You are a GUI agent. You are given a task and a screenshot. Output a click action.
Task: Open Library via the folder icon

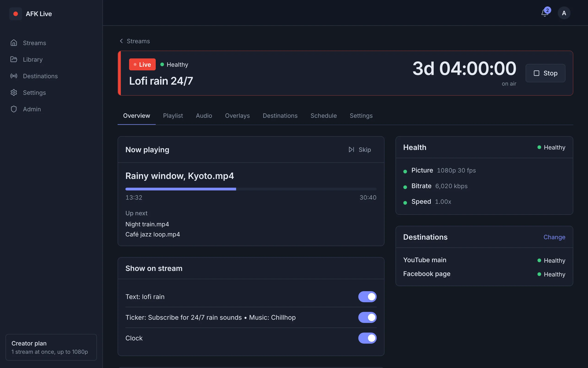point(14,59)
